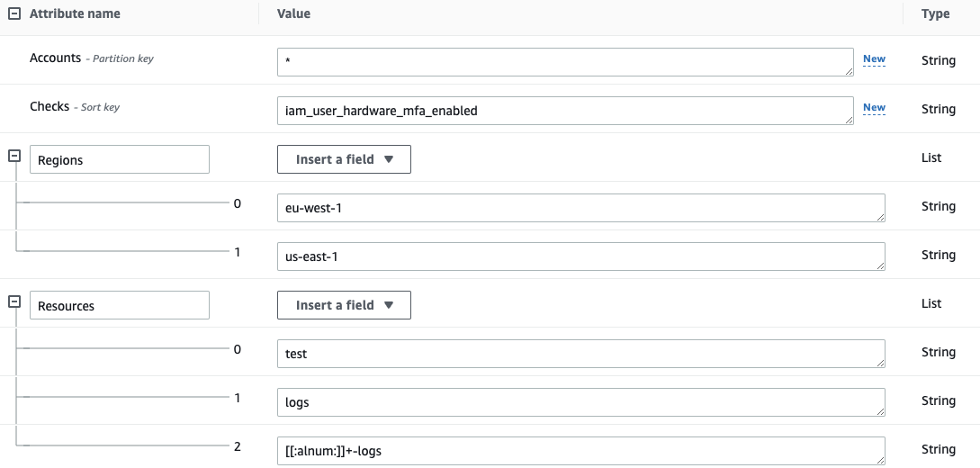Screen dimensions: 980x468
Task: Collapse the Regions list
Action: coord(14,156)
